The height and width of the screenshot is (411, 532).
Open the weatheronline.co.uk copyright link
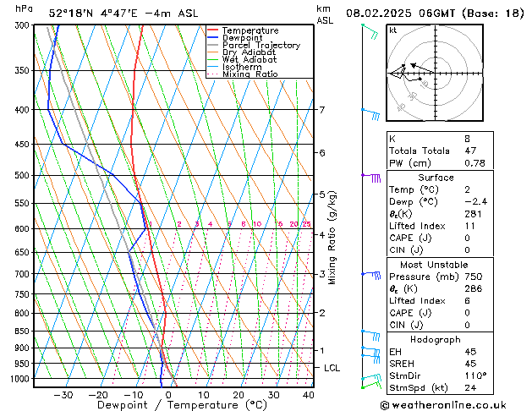click(x=443, y=405)
